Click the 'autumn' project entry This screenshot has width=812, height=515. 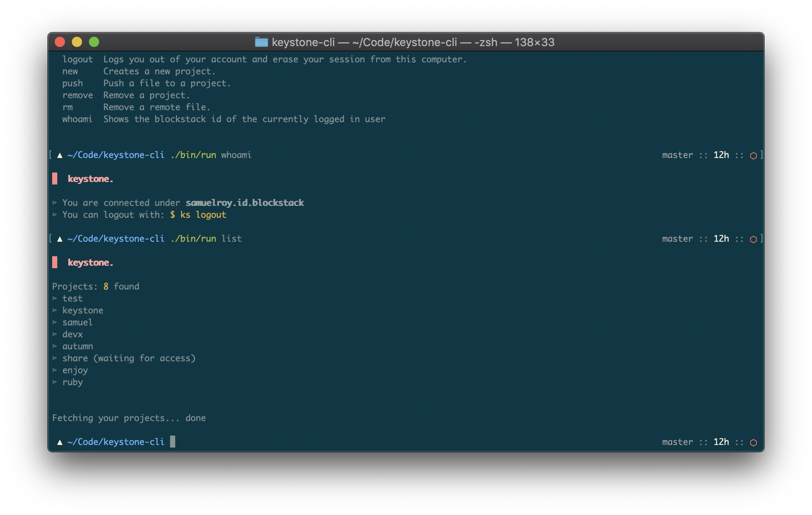click(78, 346)
